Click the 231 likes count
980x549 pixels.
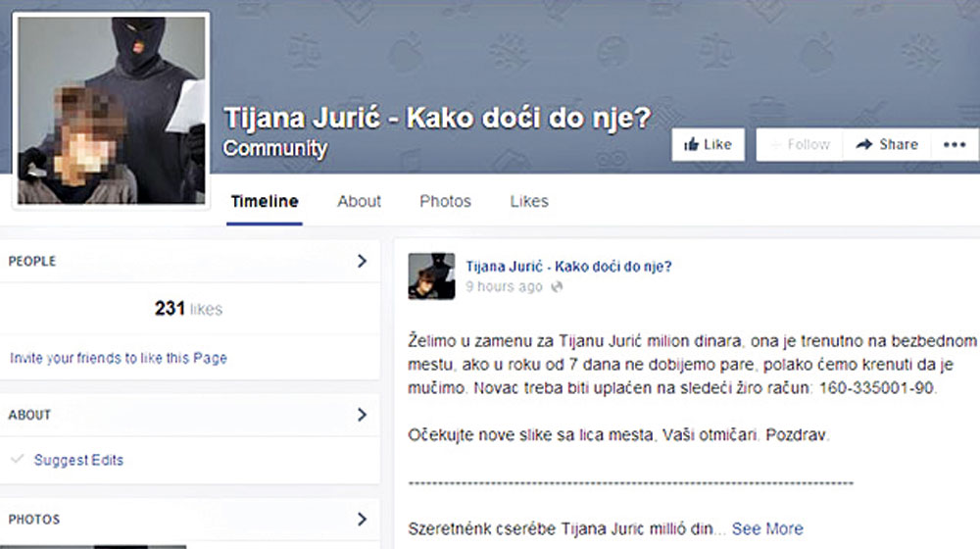pos(188,309)
